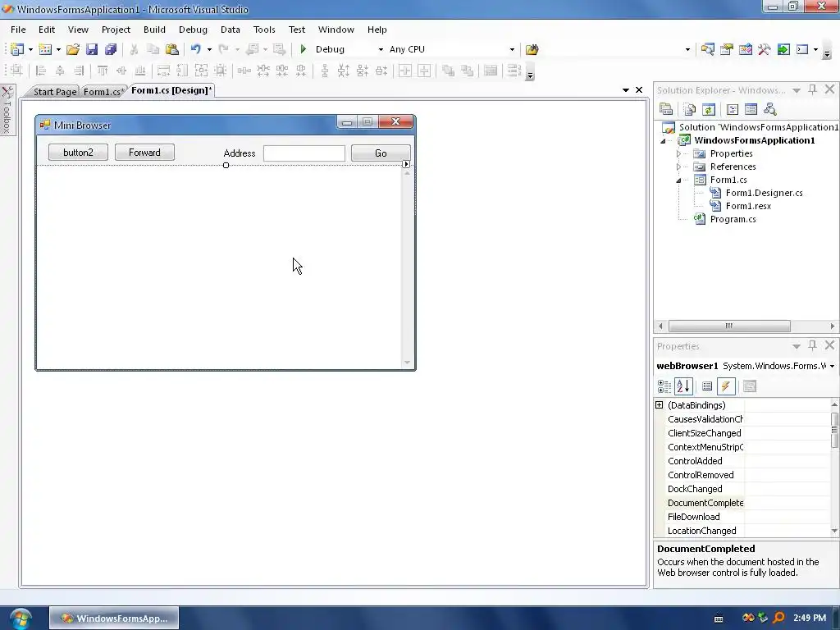The image size is (840, 630).
Task: Click the WindowsFormsApp taskbar button
Action: pyautogui.click(x=114, y=619)
